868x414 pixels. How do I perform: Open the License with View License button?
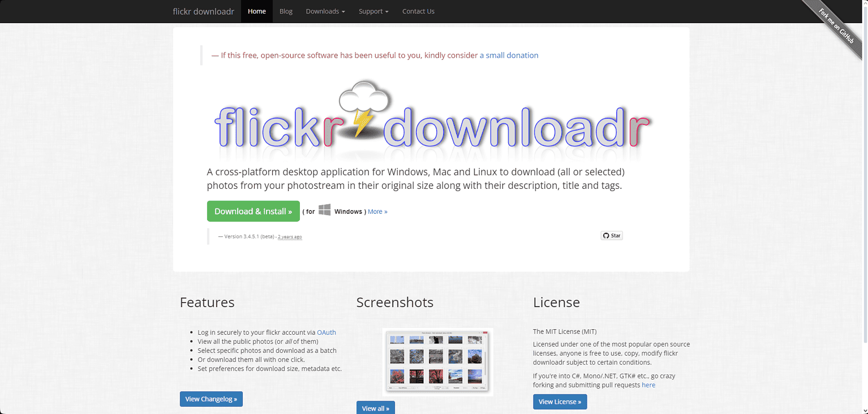click(560, 402)
